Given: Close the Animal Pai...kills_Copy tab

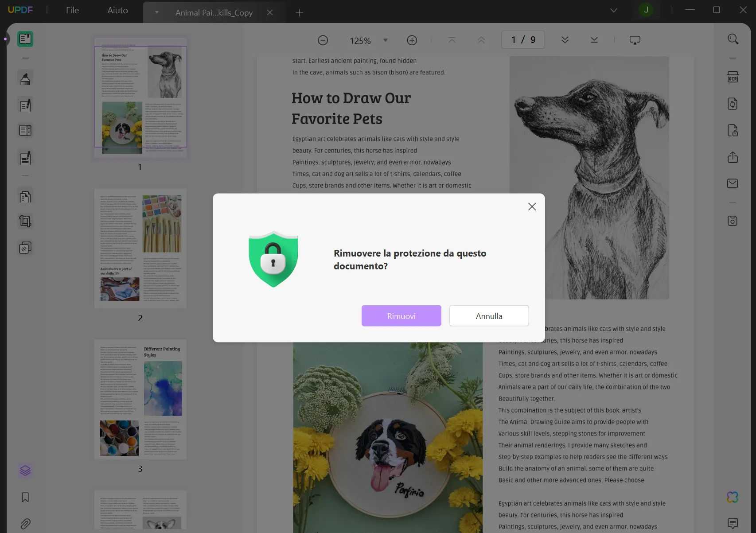Looking at the screenshot, I should (x=269, y=12).
